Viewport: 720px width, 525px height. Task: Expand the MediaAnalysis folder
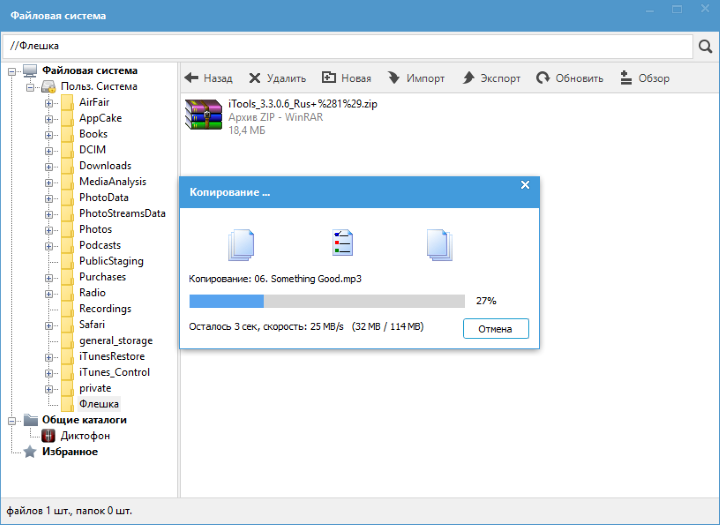(x=49, y=182)
